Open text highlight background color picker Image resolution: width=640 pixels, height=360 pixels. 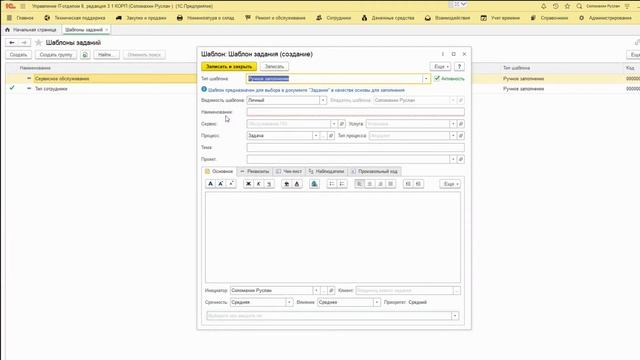pos(287,184)
